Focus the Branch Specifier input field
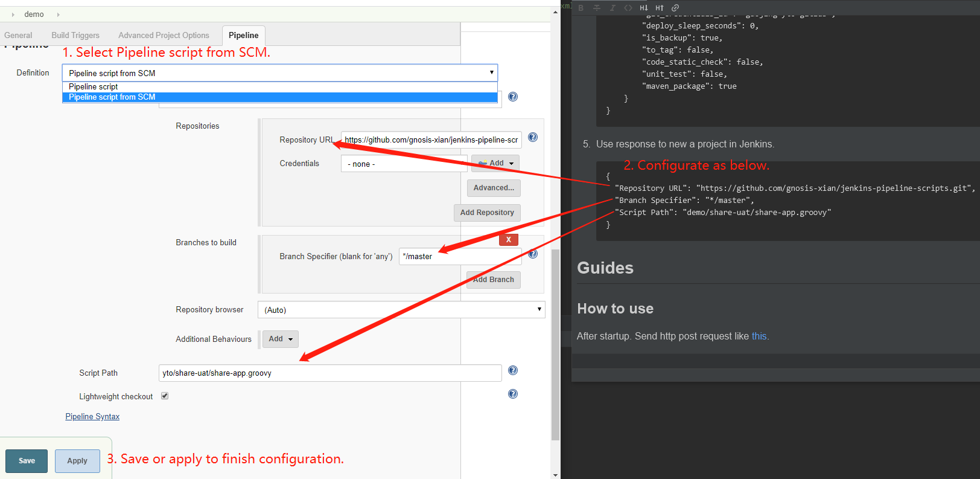980x479 pixels. pos(460,257)
